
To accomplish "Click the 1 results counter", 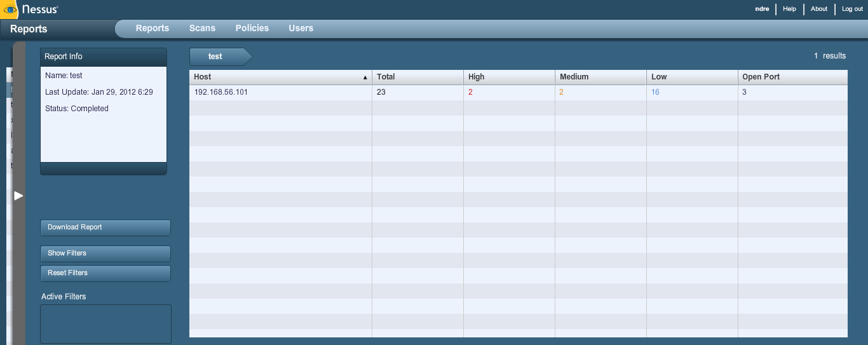I will pos(830,56).
